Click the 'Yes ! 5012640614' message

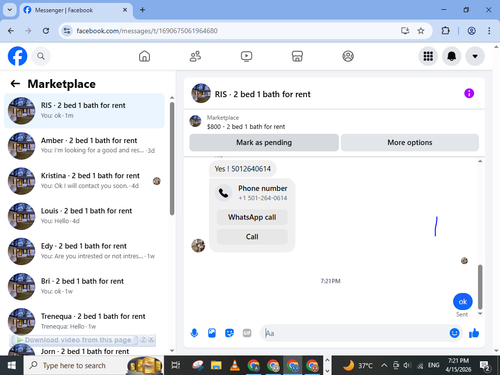243,169
